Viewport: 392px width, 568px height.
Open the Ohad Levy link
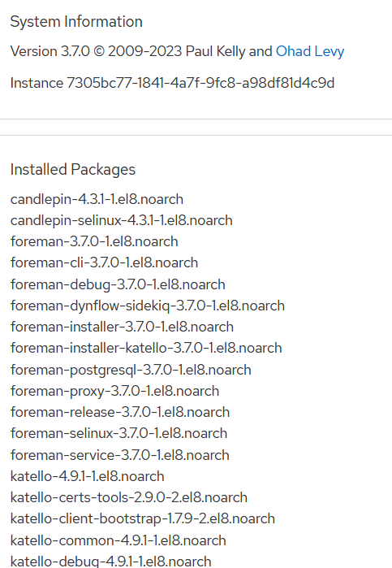click(310, 51)
